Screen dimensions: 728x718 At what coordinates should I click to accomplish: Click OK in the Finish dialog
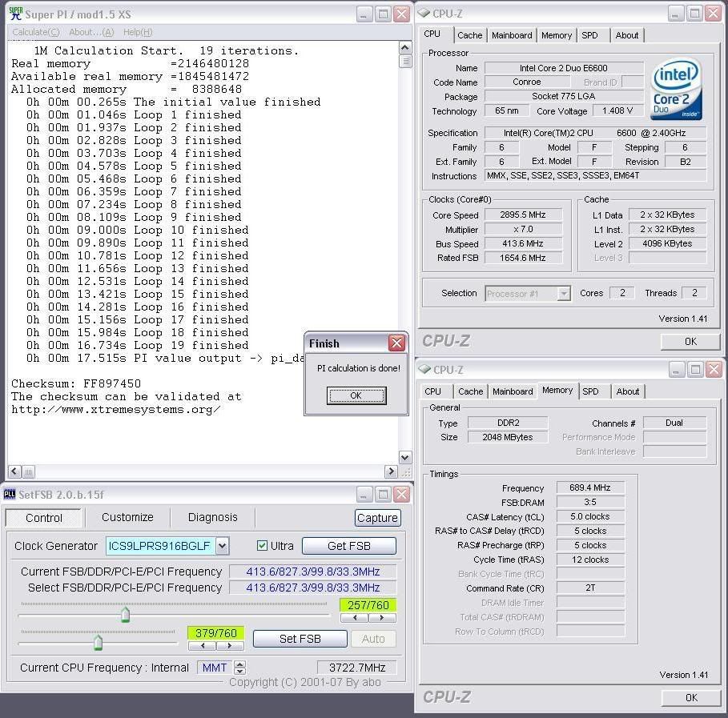point(356,395)
